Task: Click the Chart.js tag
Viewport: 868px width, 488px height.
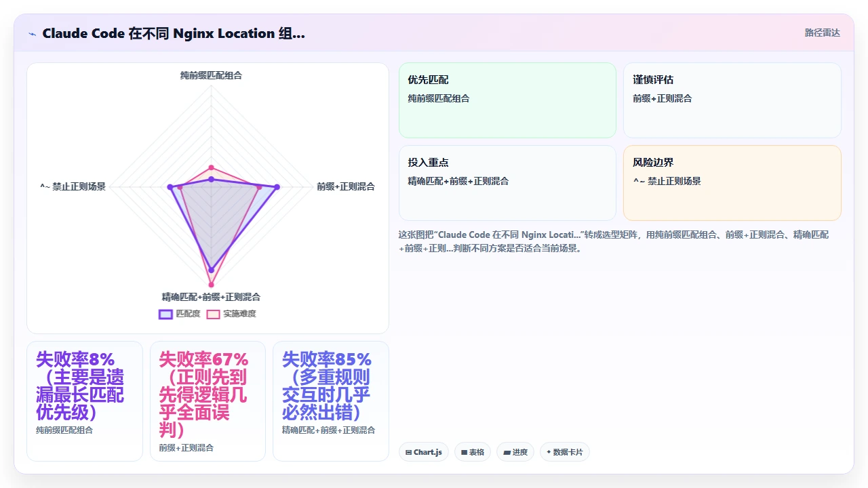Action: (424, 452)
